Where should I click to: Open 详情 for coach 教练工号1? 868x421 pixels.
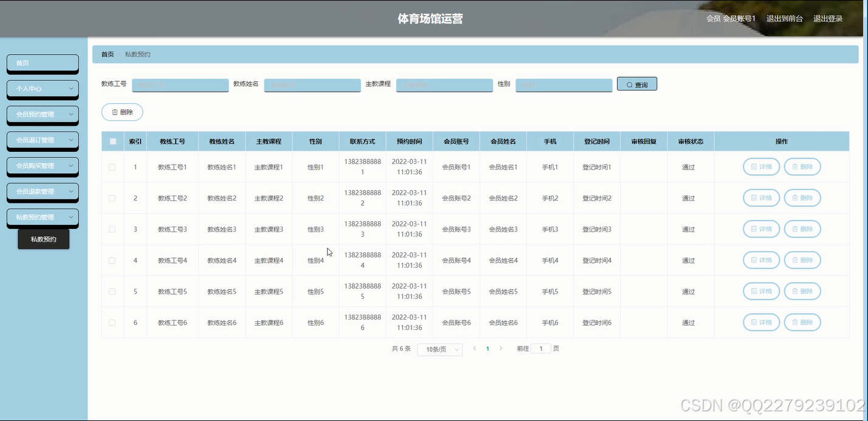(761, 166)
